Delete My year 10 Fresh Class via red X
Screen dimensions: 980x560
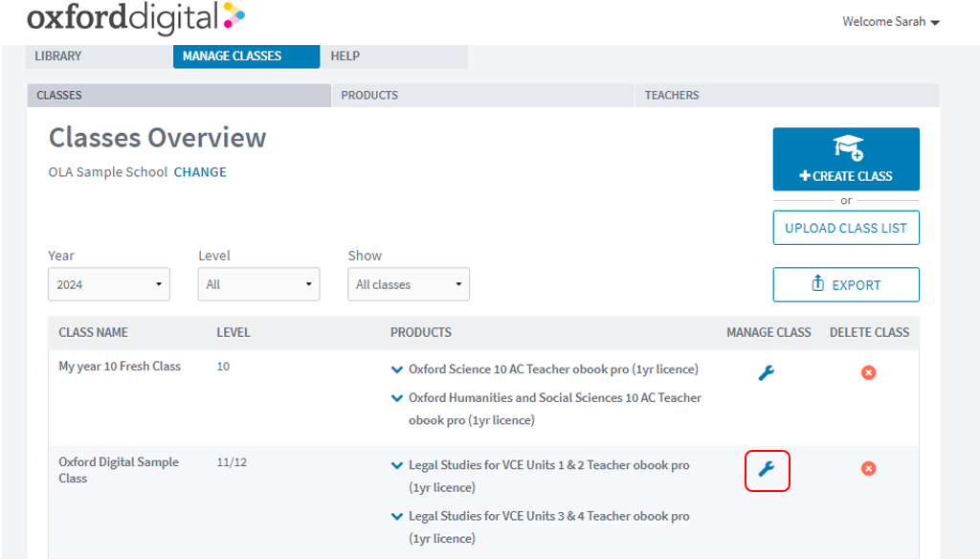[868, 373]
